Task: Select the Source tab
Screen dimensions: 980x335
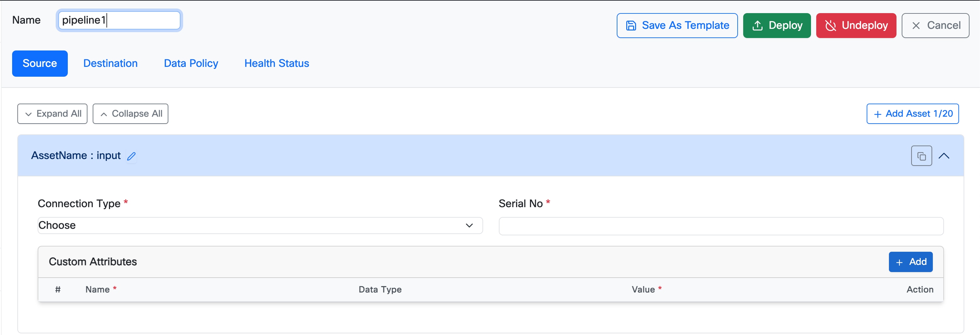Action: [40, 64]
